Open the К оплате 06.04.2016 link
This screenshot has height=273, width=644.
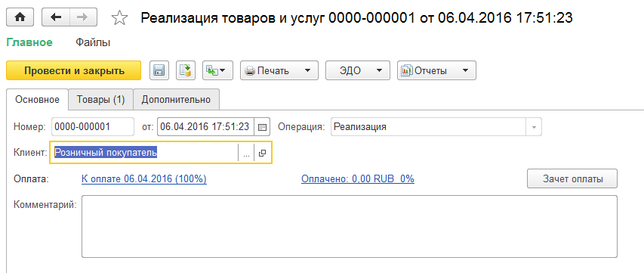pos(144,179)
